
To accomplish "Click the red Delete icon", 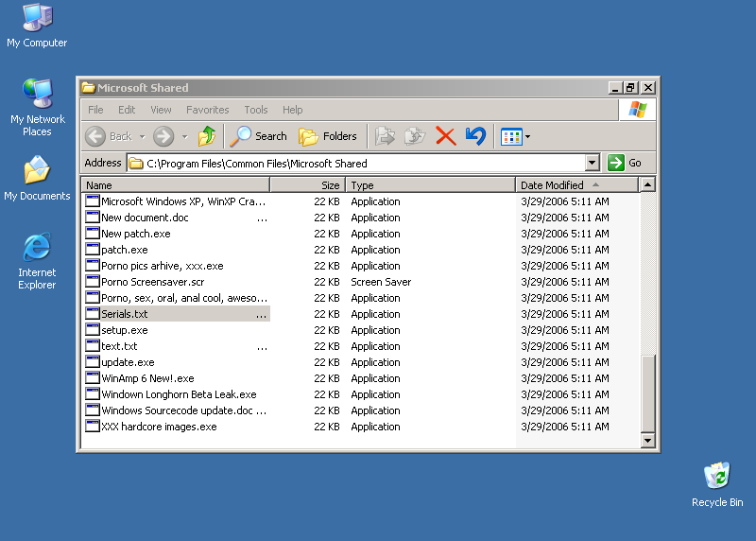I will (x=445, y=136).
